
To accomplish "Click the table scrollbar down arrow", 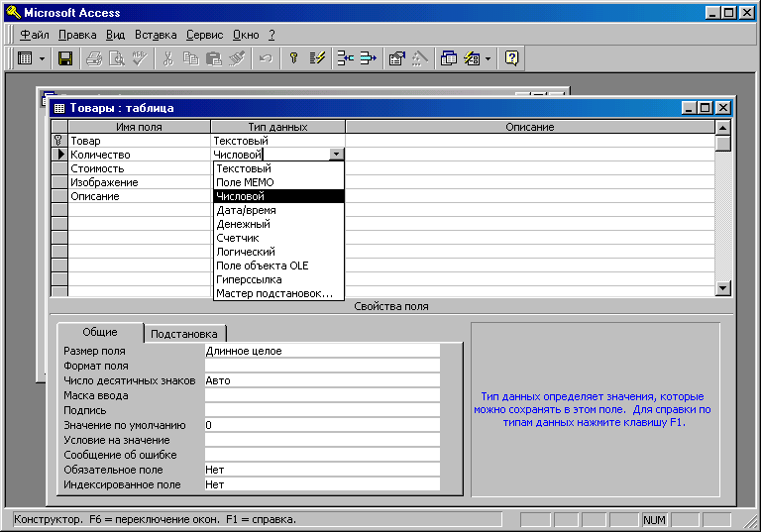I will (x=723, y=288).
